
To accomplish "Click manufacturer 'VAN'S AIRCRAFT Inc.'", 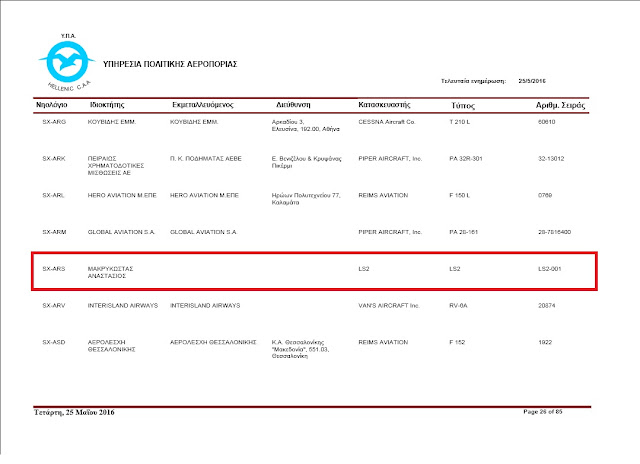I will click(389, 305).
